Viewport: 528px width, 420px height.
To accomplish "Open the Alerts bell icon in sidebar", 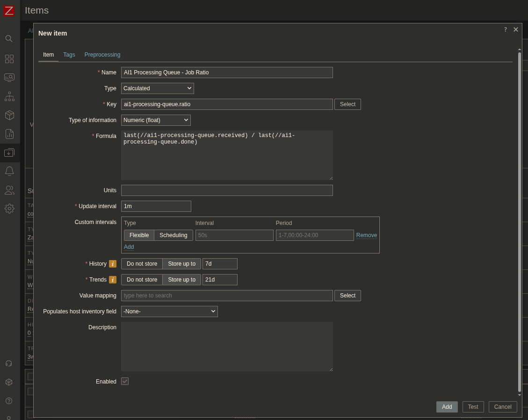I will click(x=9, y=171).
